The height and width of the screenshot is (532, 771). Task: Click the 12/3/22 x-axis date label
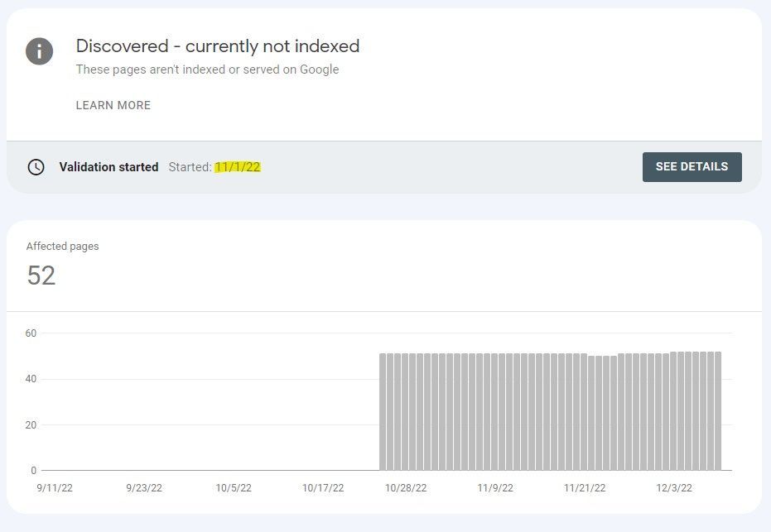(x=674, y=488)
